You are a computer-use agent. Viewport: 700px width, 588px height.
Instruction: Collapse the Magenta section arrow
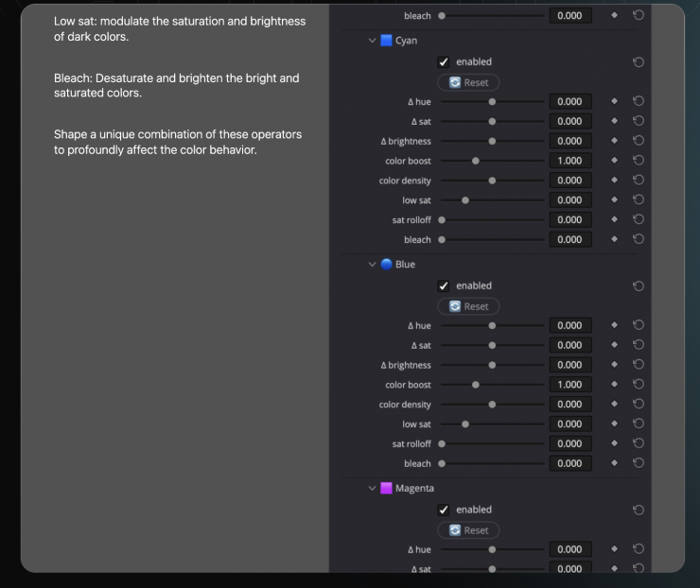(372, 489)
